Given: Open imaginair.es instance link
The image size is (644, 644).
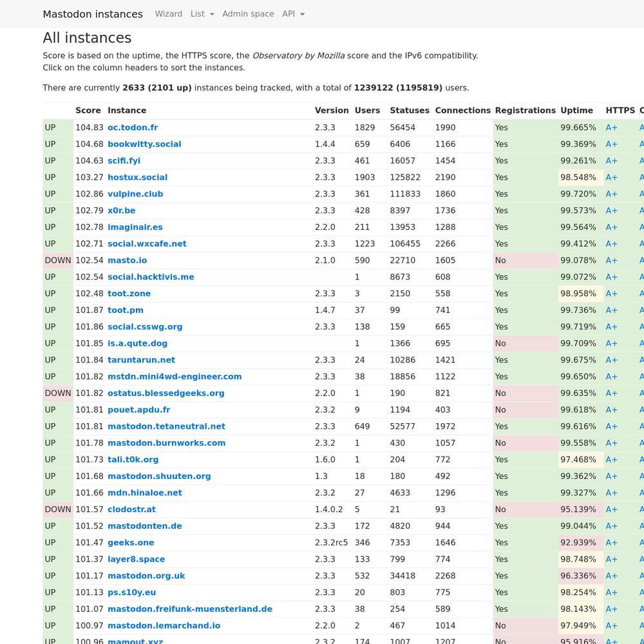Looking at the screenshot, I should pos(135,227).
